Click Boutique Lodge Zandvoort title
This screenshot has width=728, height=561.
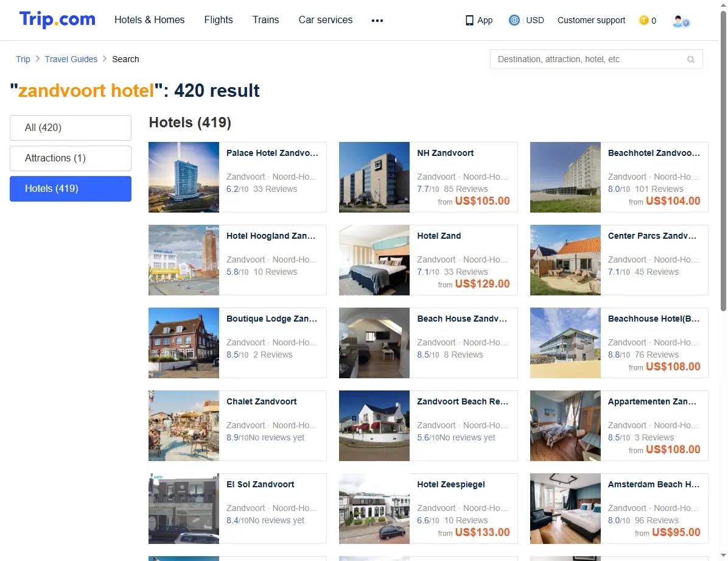click(x=271, y=319)
